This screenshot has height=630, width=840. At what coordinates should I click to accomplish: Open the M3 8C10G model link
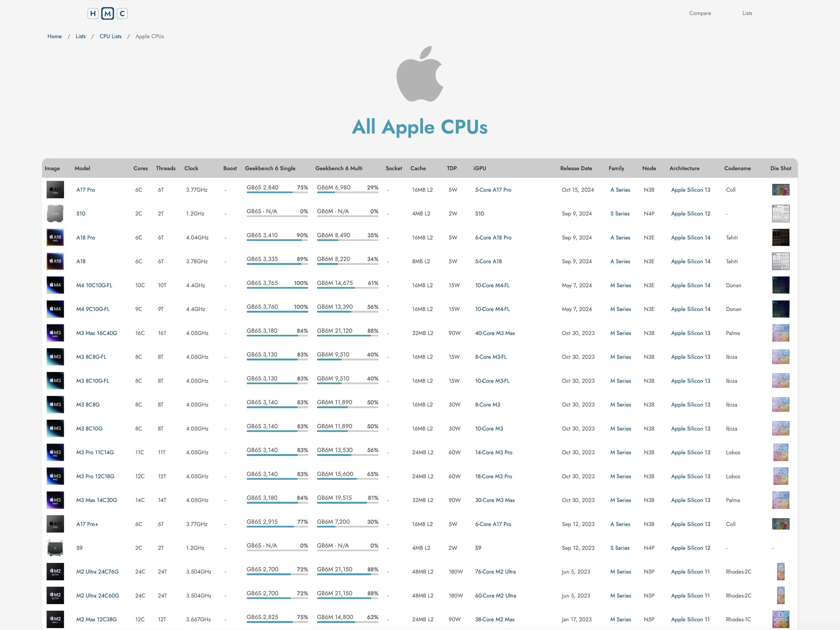[89, 429]
